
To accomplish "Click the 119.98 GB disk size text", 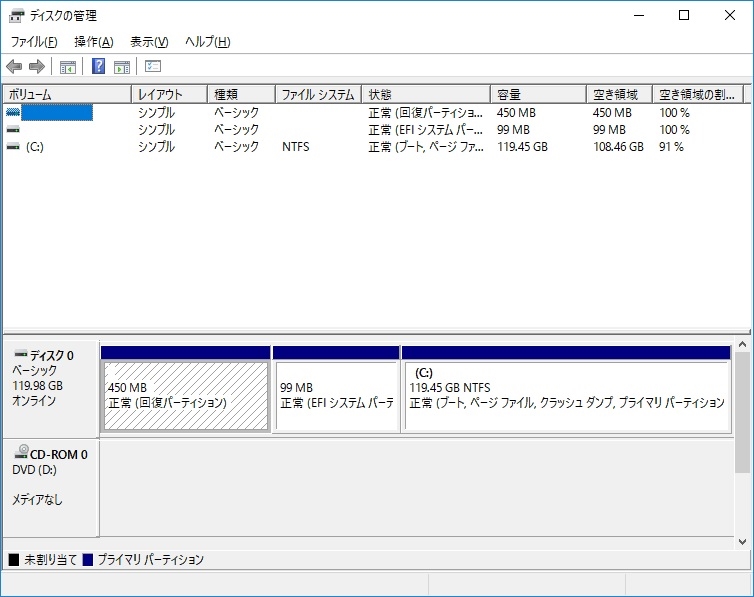I will [38, 386].
